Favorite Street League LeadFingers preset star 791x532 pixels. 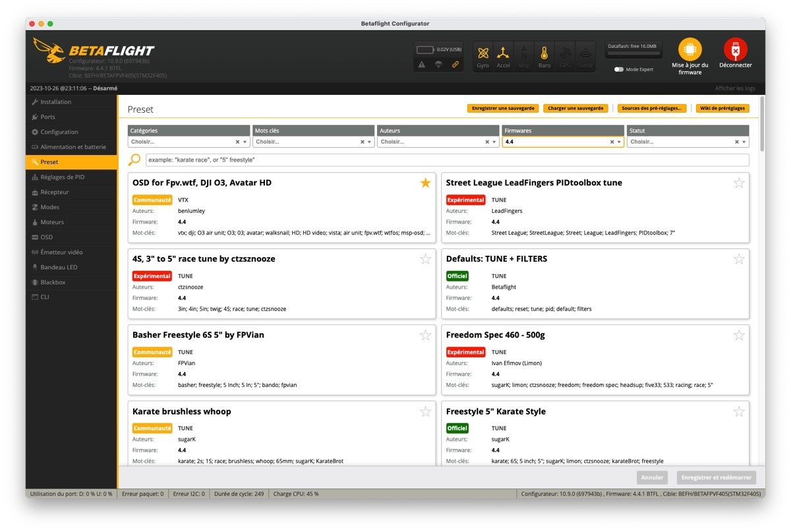tap(739, 183)
